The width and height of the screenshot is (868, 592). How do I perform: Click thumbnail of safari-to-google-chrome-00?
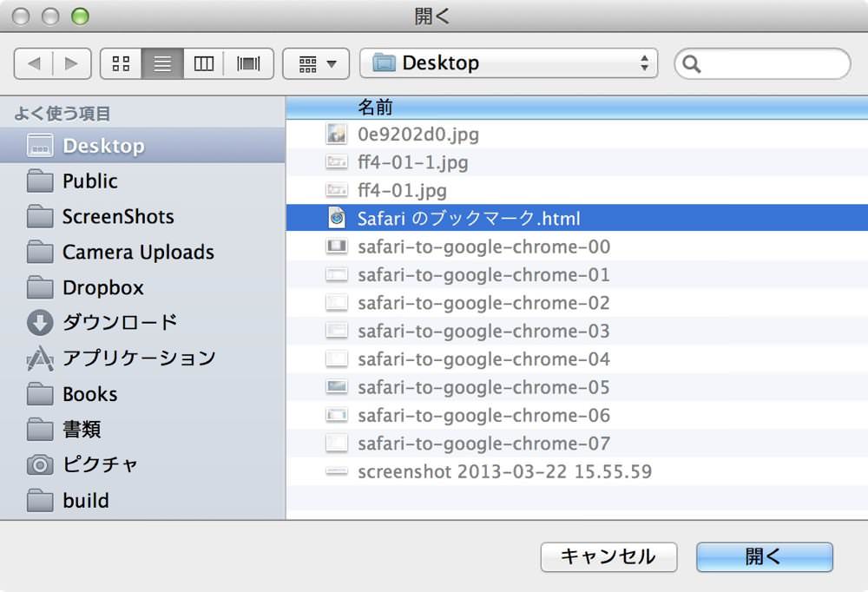tap(337, 247)
